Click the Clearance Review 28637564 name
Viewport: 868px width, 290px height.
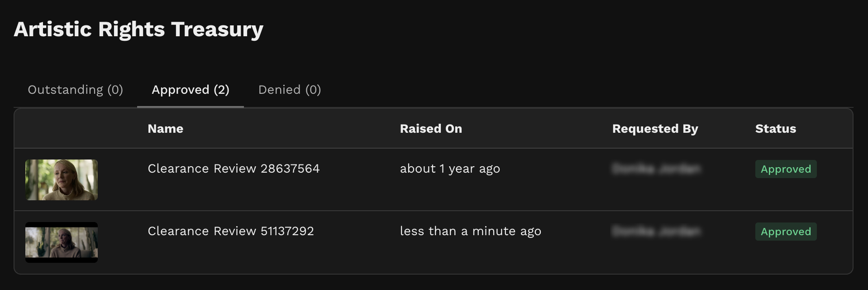234,169
